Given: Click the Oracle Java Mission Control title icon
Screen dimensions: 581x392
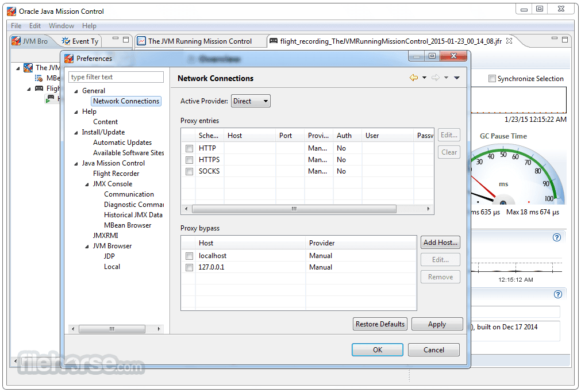Looking at the screenshot, I should (11, 11).
